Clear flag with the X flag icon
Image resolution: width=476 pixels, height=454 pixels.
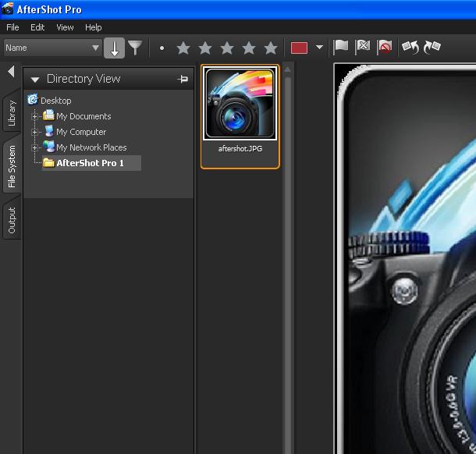363,48
